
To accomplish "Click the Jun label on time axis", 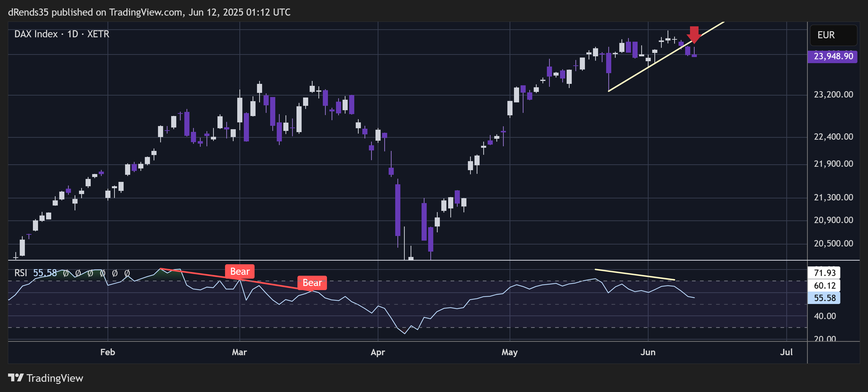I will pyautogui.click(x=648, y=352).
